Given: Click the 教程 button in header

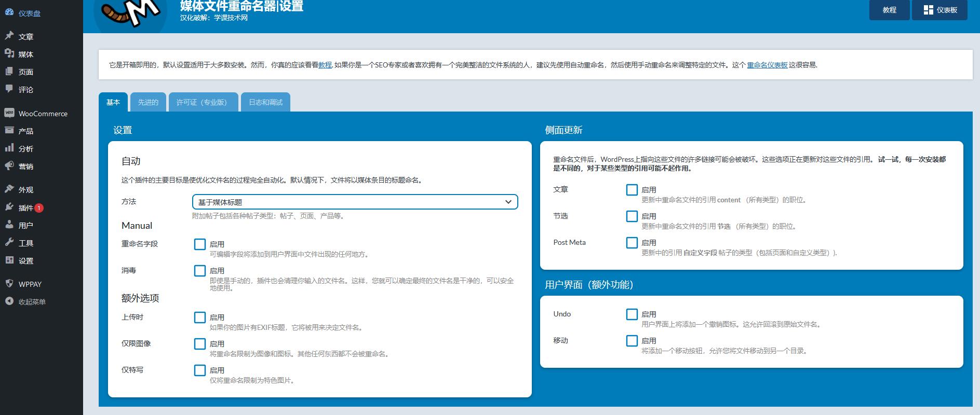Looking at the screenshot, I should coord(890,10).
